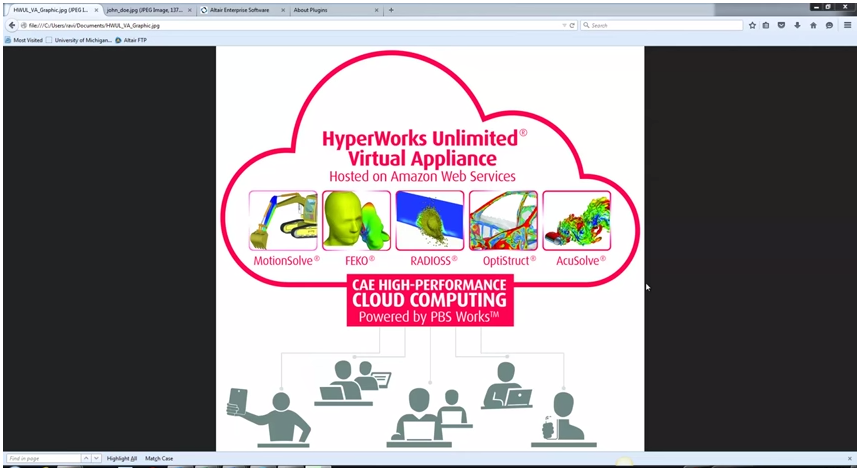This screenshot has width=859, height=468.
Task: Bookmark this page with the star icon
Action: coord(752,25)
